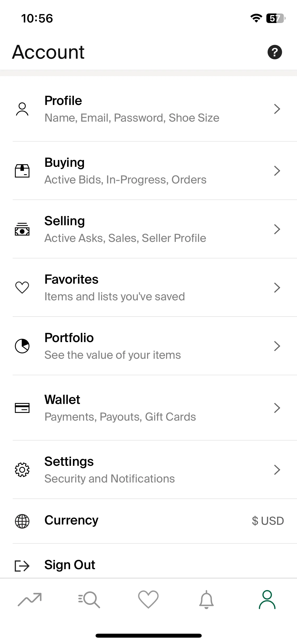Expand Profile row chevron
Image resolution: width=297 pixels, height=644 pixels.
(277, 109)
